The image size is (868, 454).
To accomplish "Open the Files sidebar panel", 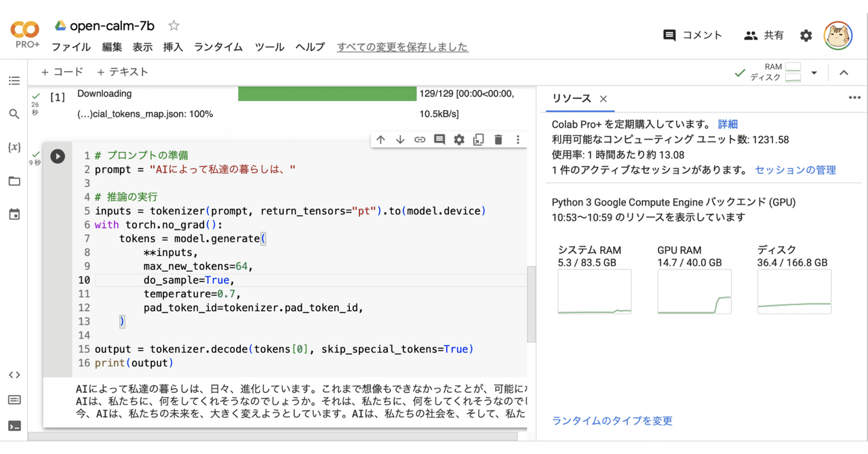I will point(14,179).
